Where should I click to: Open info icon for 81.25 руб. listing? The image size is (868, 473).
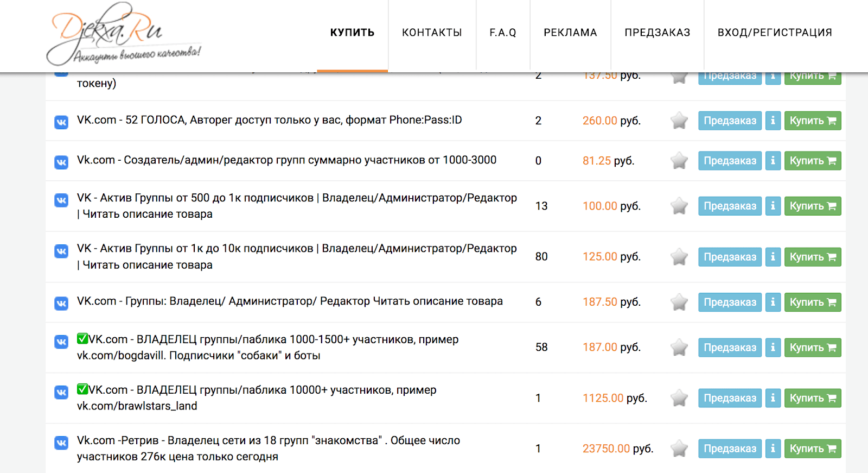pos(773,161)
